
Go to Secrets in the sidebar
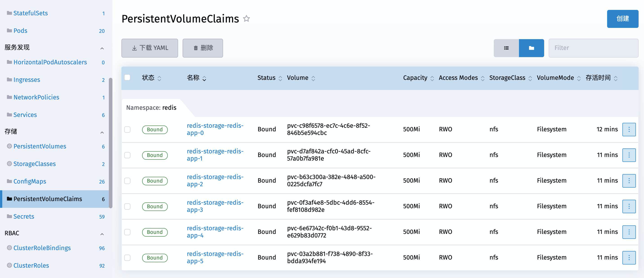[x=24, y=217]
